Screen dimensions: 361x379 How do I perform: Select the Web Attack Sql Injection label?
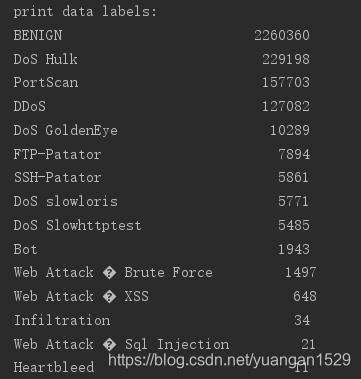point(122,344)
